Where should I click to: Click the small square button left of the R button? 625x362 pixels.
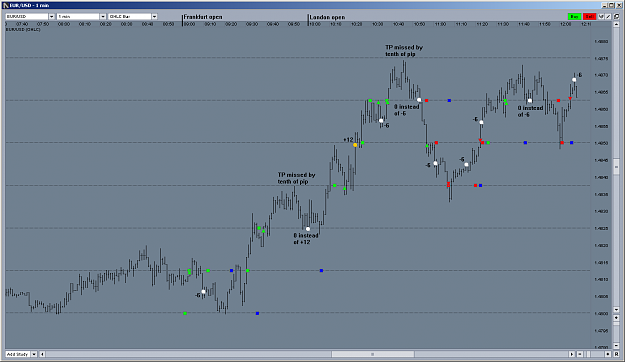point(608,354)
